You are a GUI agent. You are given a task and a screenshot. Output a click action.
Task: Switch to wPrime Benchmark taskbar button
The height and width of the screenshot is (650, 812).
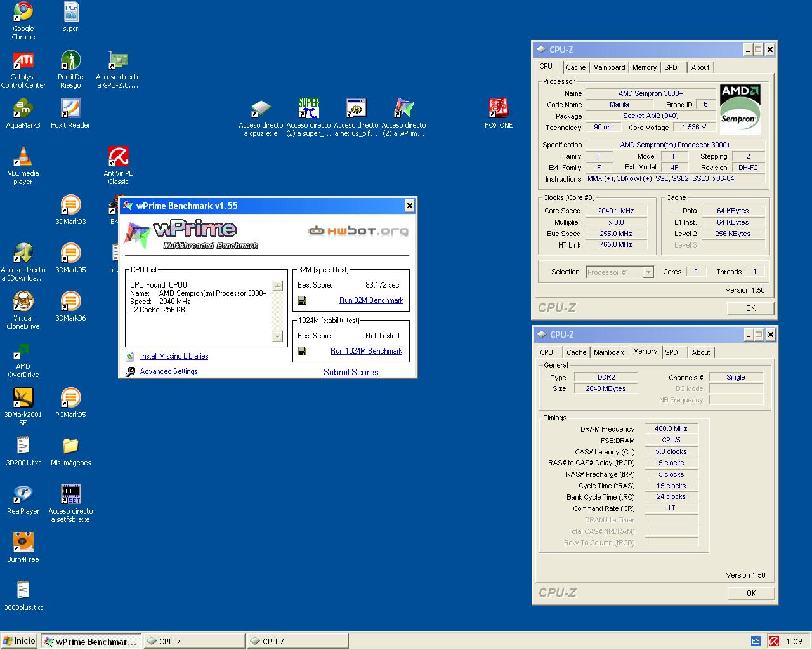coord(91,641)
